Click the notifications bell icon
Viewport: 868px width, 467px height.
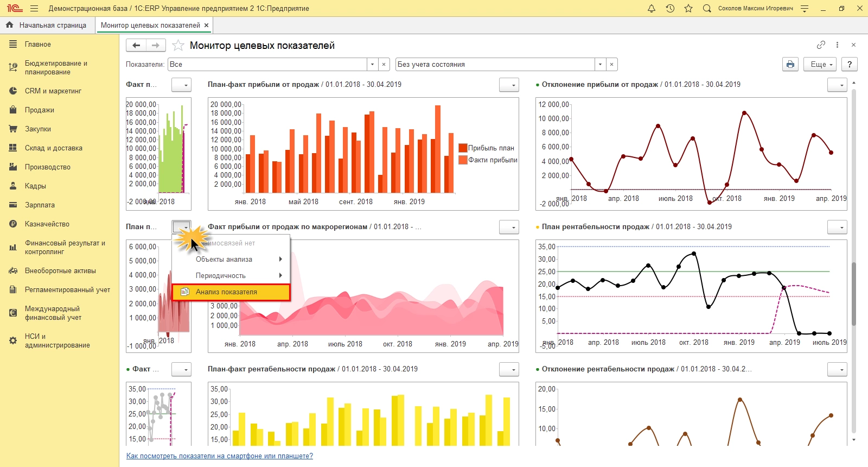pos(652,8)
